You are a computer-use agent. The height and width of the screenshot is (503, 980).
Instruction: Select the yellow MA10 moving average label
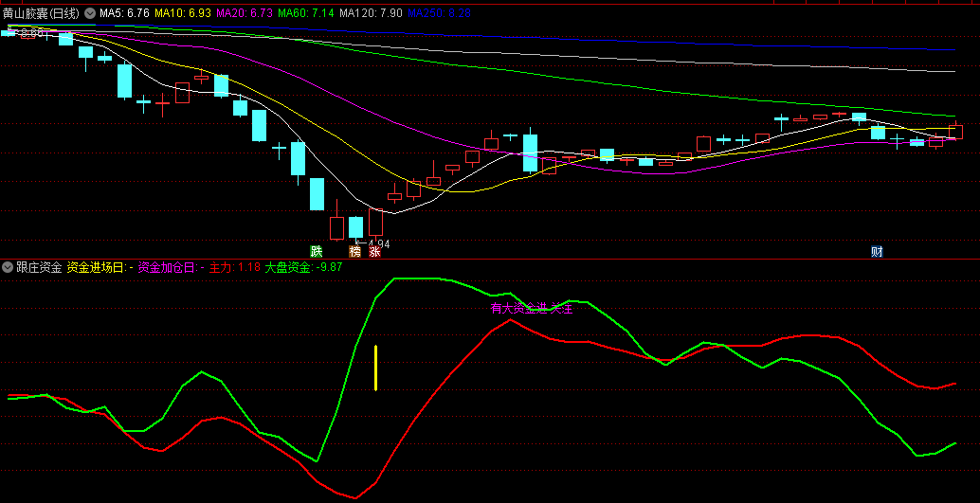tap(183, 13)
